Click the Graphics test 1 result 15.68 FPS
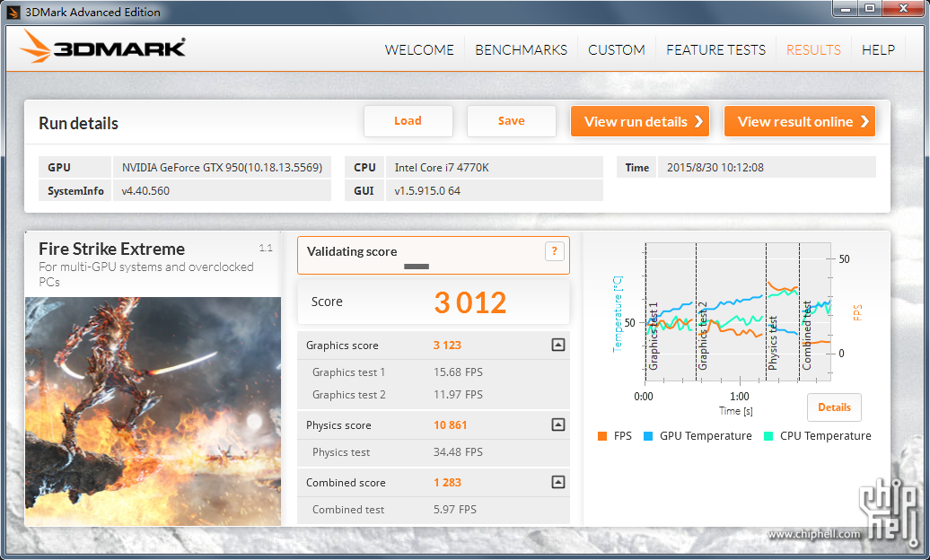 [x=458, y=372]
